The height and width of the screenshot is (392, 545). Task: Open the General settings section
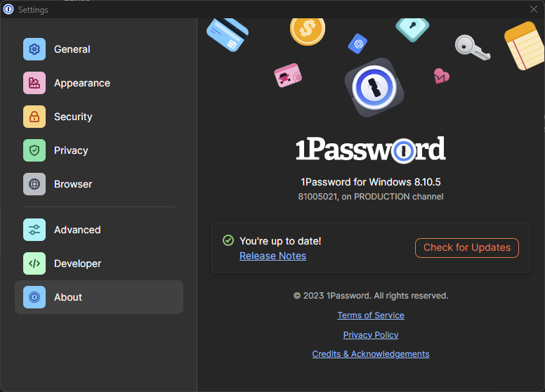[x=72, y=49]
